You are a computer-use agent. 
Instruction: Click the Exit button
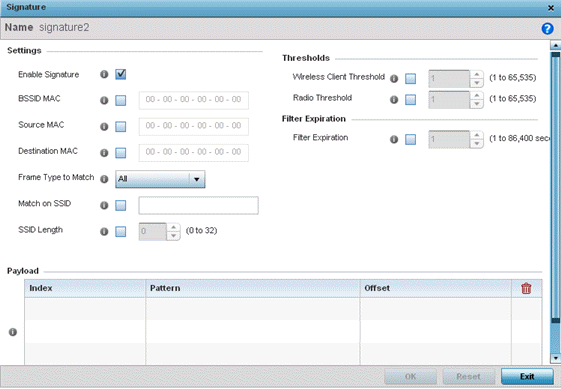pos(527,376)
